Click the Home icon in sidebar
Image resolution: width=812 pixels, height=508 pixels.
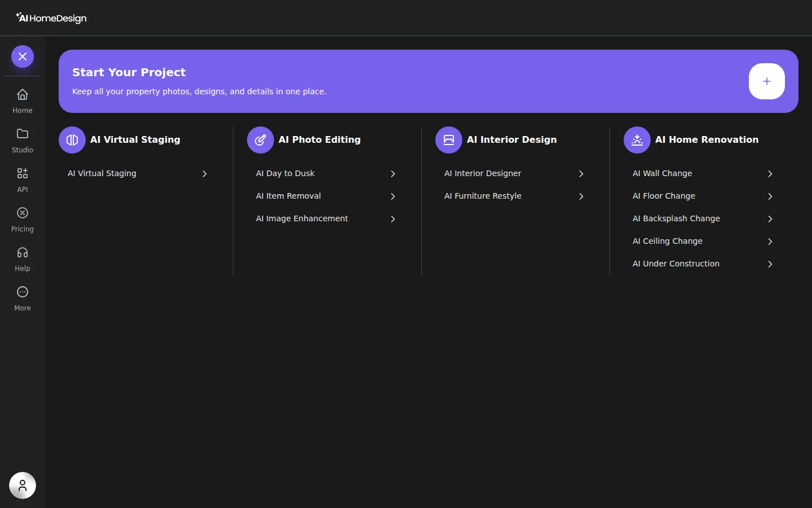tap(23, 94)
